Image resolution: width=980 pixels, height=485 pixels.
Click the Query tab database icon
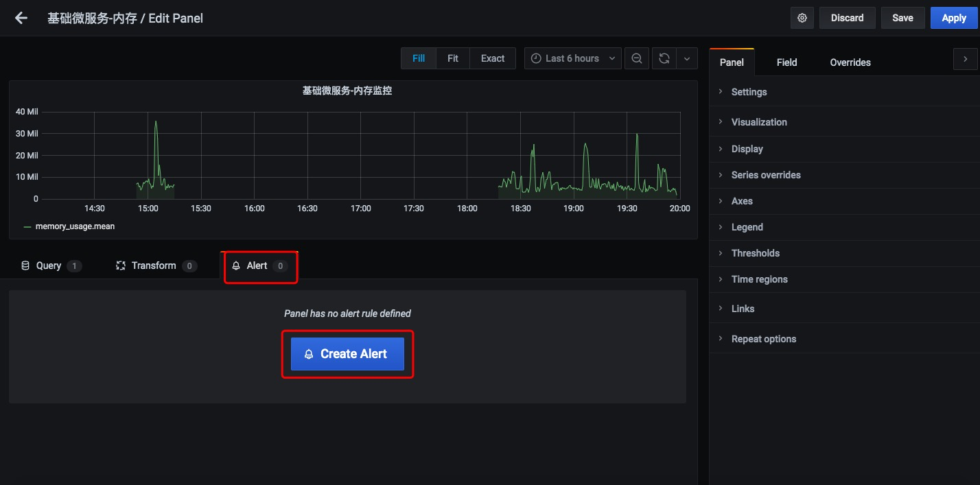26,265
